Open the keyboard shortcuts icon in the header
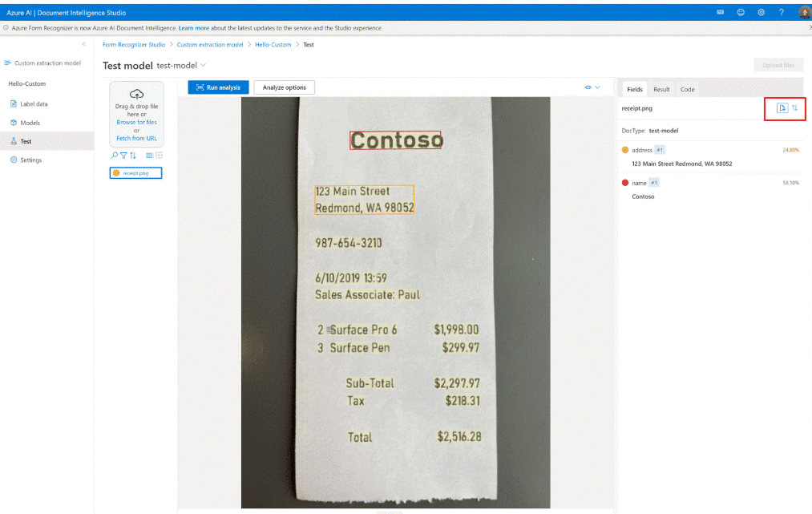This screenshot has height=514, width=812. (x=720, y=13)
